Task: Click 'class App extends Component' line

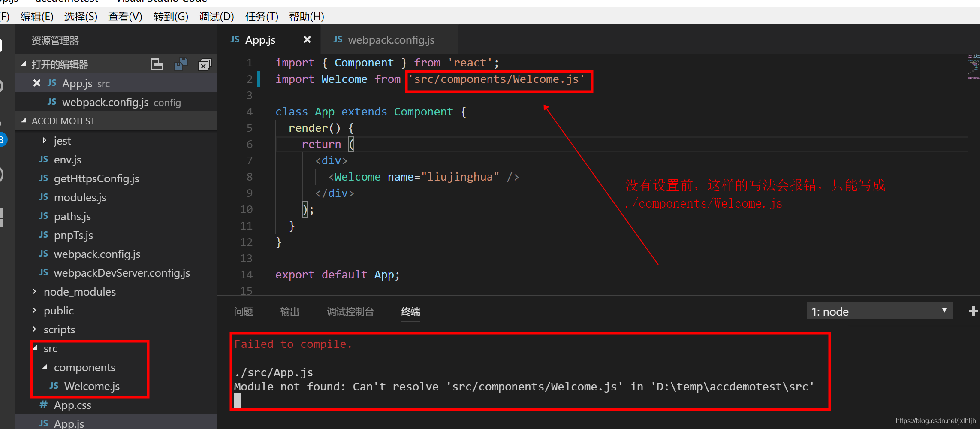Action: tap(371, 112)
